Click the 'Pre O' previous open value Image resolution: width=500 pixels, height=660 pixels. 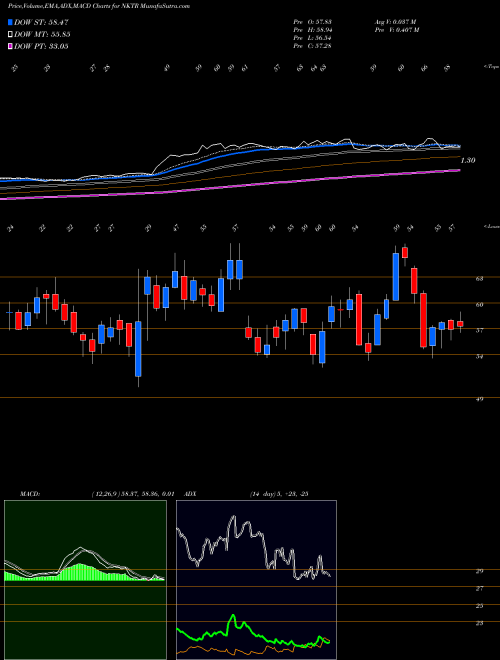pyautogui.click(x=313, y=22)
